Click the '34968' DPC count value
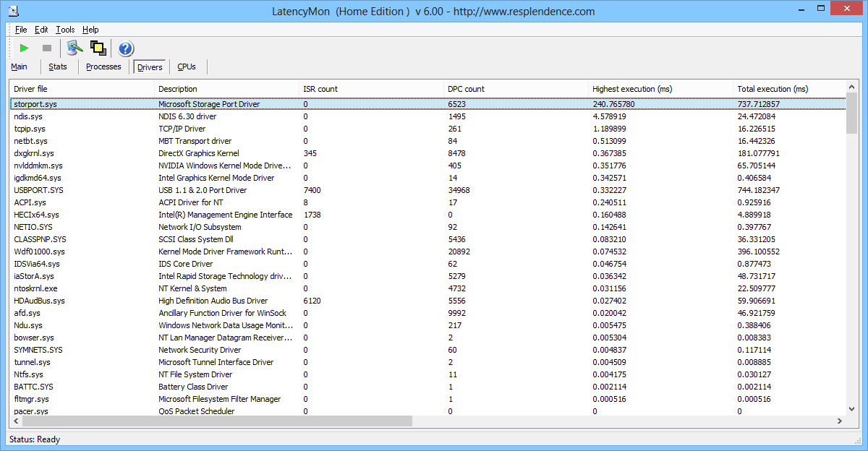868x451 pixels. coord(459,190)
